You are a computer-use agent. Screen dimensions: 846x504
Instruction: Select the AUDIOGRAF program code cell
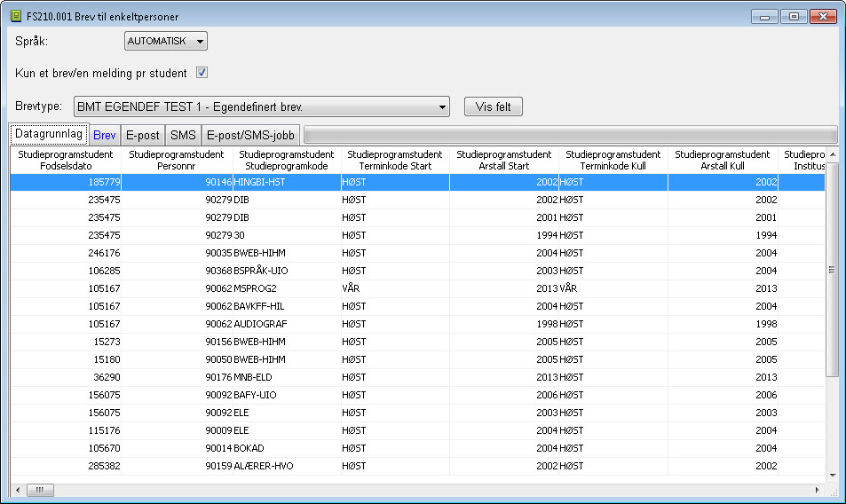tap(287, 324)
